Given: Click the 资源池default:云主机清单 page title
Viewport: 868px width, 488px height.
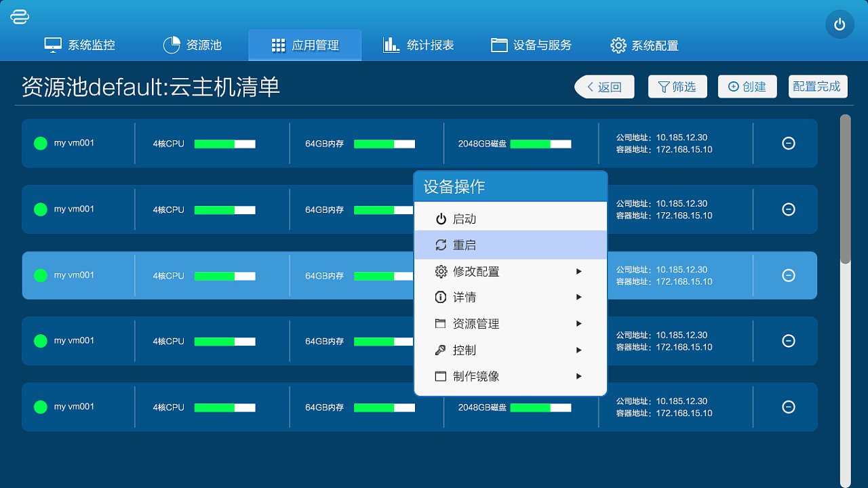Looking at the screenshot, I should pos(151,87).
